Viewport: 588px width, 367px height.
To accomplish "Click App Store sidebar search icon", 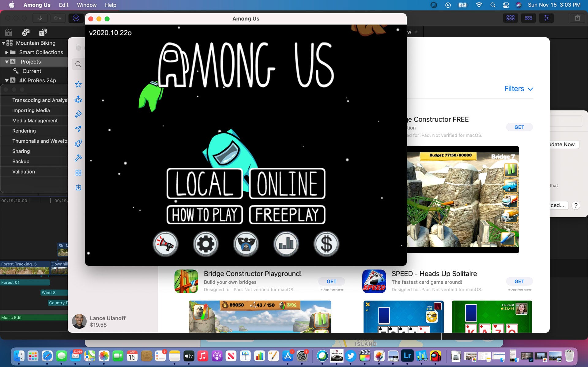I will pos(78,64).
